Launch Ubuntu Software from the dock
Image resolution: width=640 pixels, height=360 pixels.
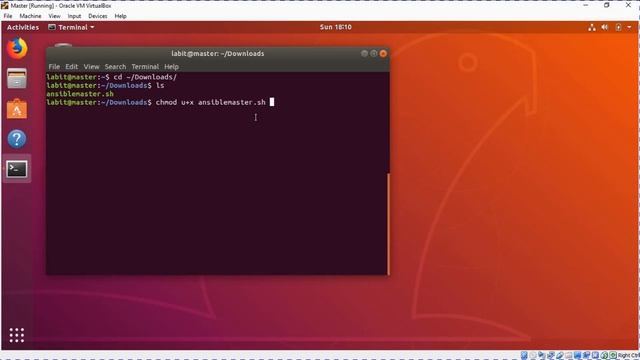[17, 109]
